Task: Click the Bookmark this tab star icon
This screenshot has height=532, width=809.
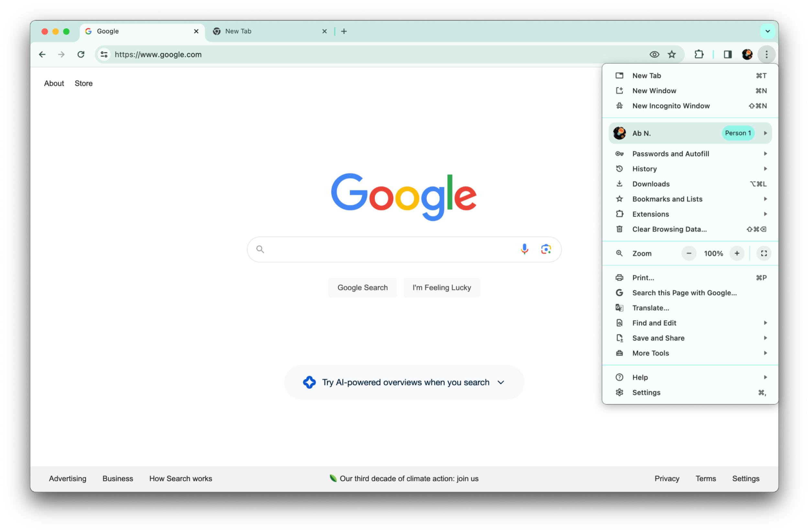Action: 671,54
